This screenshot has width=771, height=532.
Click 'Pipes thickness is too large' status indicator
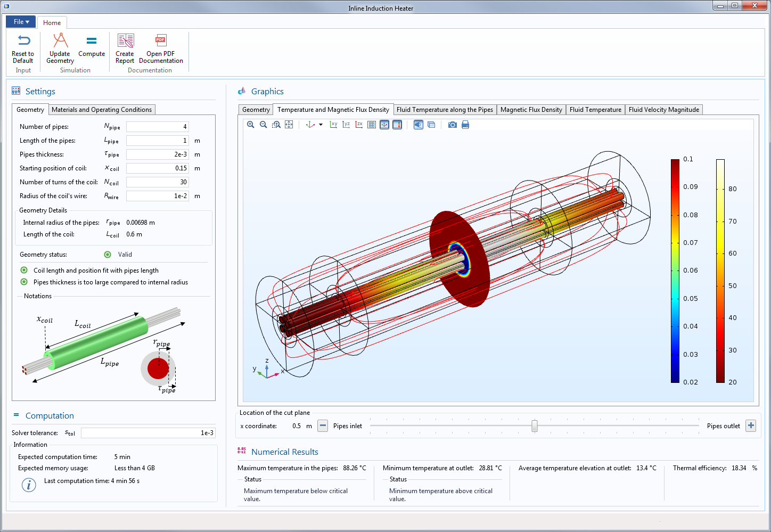click(x=24, y=282)
